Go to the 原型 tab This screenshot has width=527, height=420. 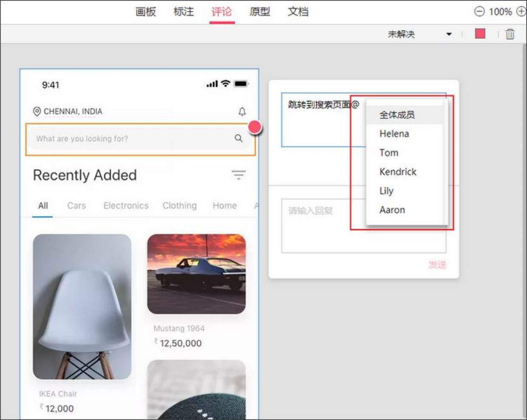point(260,11)
